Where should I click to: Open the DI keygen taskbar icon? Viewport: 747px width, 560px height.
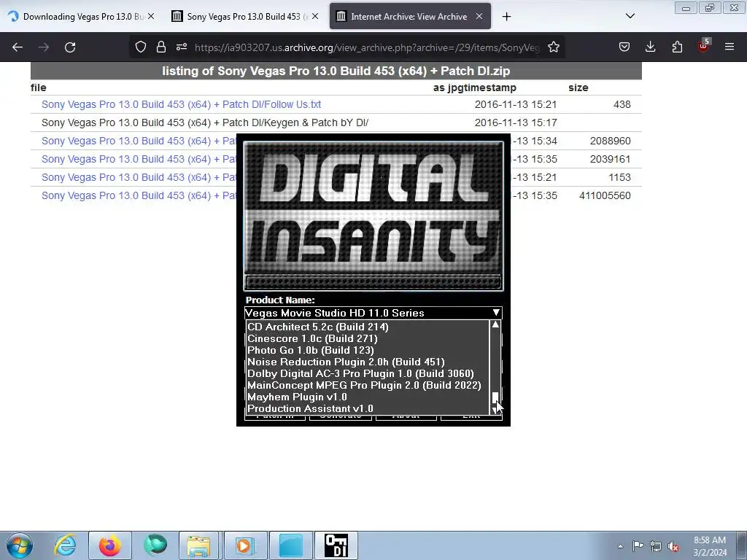tap(336, 545)
